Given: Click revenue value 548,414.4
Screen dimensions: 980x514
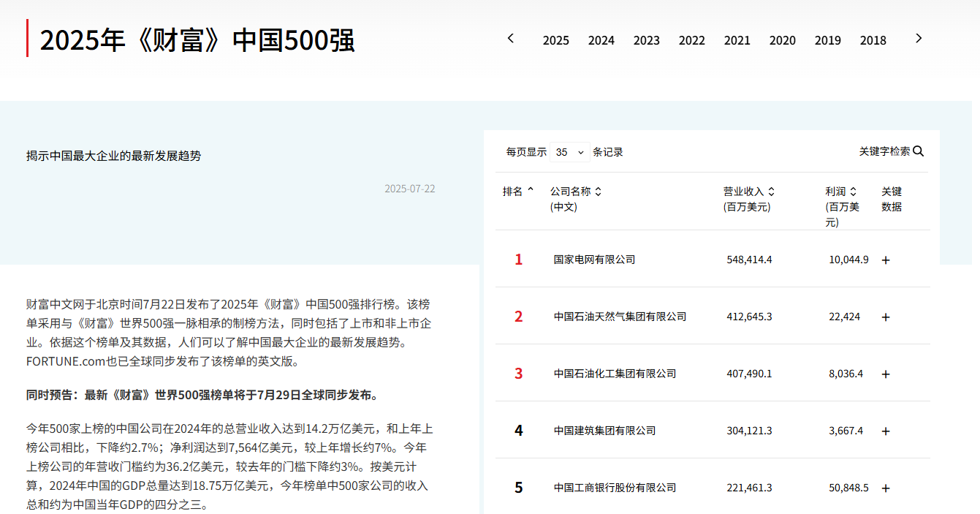Looking at the screenshot, I should 749,260.
